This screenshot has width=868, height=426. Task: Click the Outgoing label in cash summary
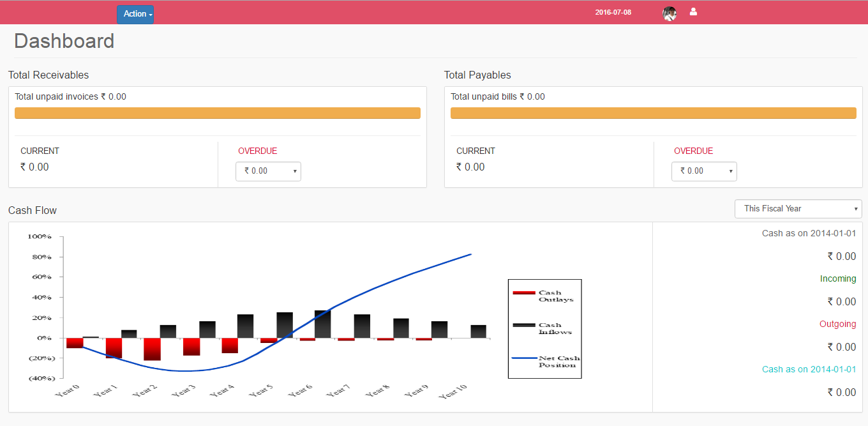837,324
